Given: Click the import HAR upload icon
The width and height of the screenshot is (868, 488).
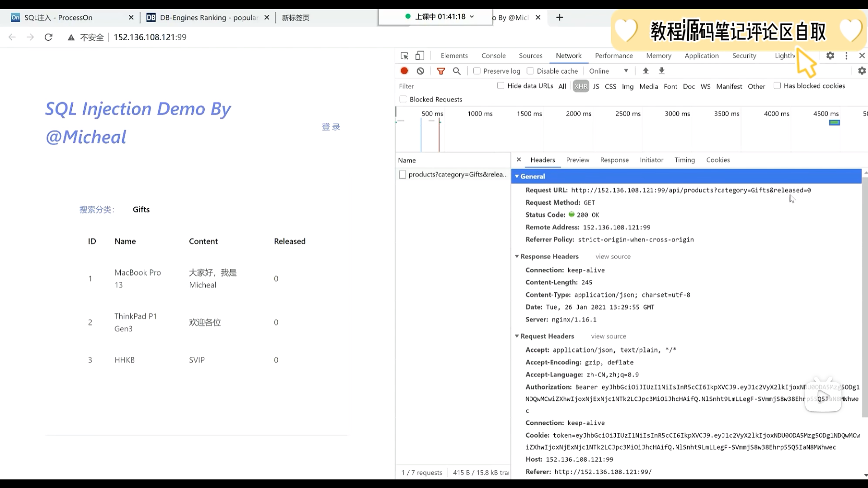Looking at the screenshot, I should (x=646, y=71).
